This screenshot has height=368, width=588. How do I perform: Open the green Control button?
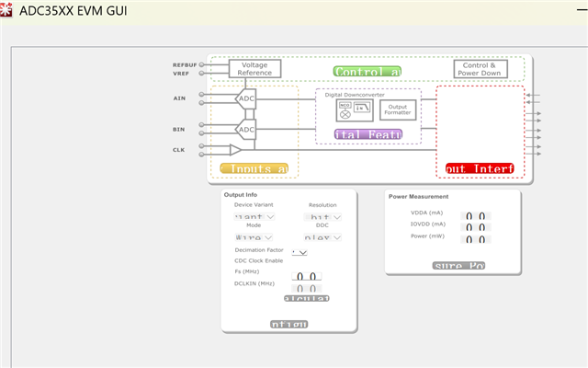pyautogui.click(x=367, y=72)
